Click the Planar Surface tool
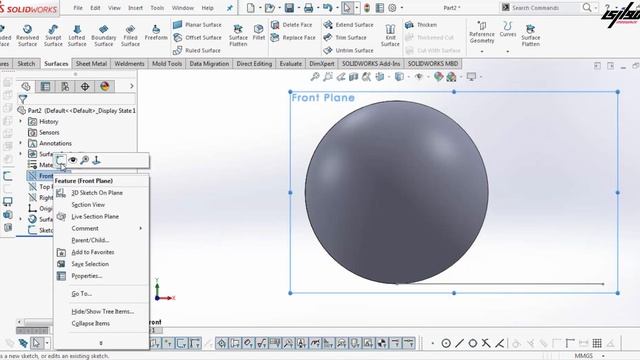This screenshot has width=640, height=360. pos(197,25)
